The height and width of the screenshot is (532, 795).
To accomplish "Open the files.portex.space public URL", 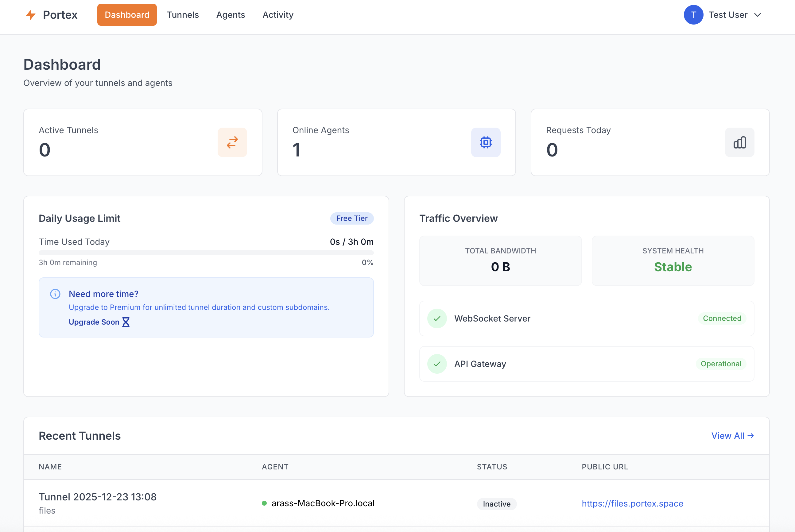I will pyautogui.click(x=632, y=503).
